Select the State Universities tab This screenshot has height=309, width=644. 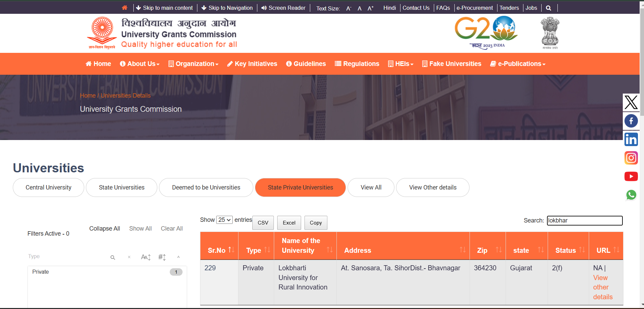tap(122, 187)
